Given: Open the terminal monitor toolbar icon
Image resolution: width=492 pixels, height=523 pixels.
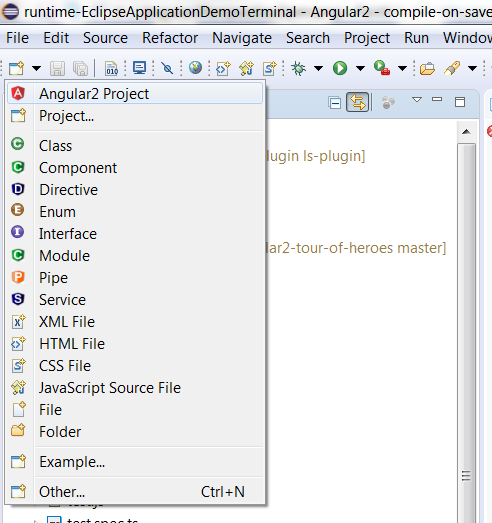Looking at the screenshot, I should 139,68.
